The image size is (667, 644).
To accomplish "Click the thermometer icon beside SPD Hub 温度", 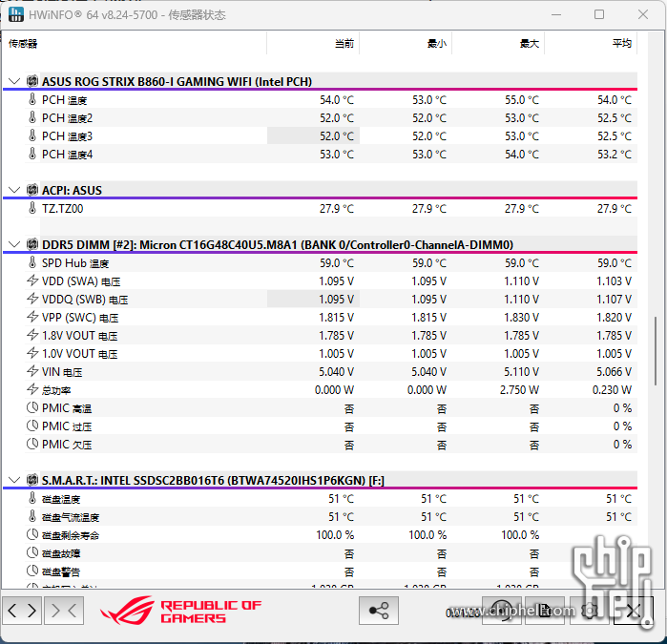I will (x=32, y=262).
